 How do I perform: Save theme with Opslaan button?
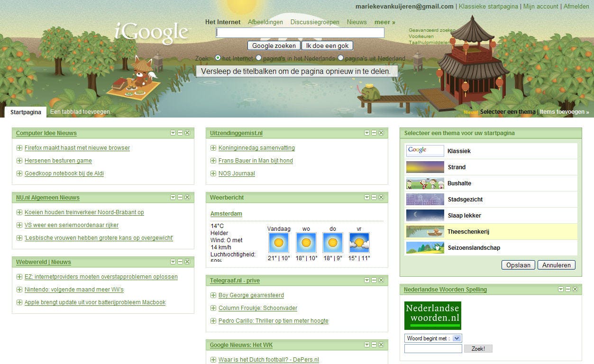coord(518,265)
